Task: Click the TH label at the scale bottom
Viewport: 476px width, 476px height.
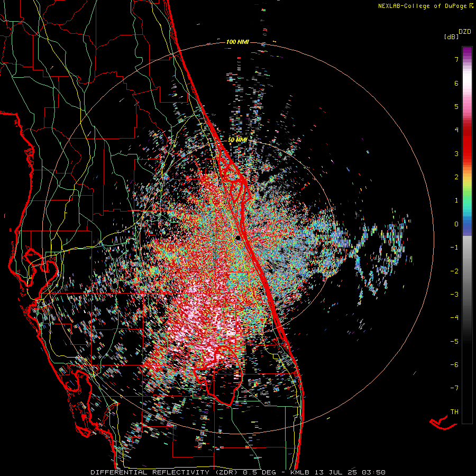Action: coord(454,412)
